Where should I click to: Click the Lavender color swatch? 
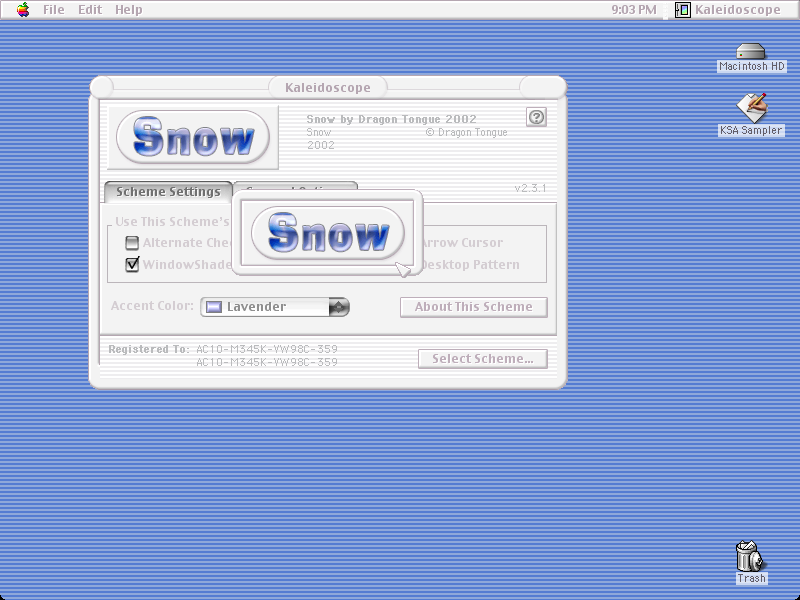214,307
